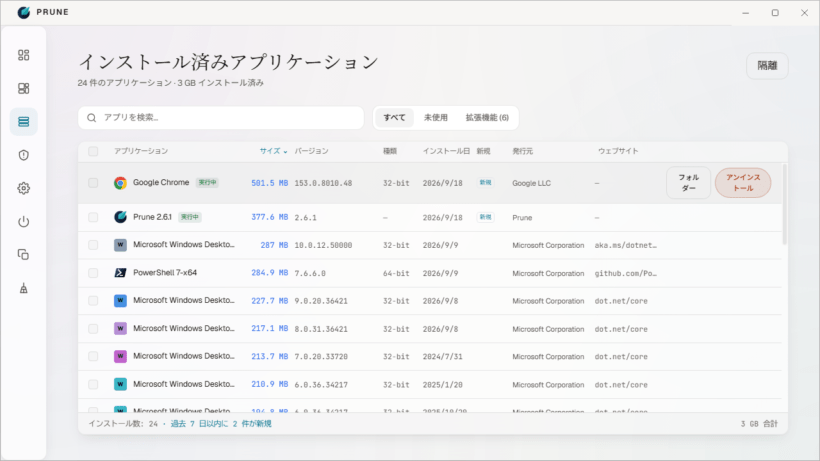
Task: Click the application list vertical scrollbar
Action: click(784, 204)
